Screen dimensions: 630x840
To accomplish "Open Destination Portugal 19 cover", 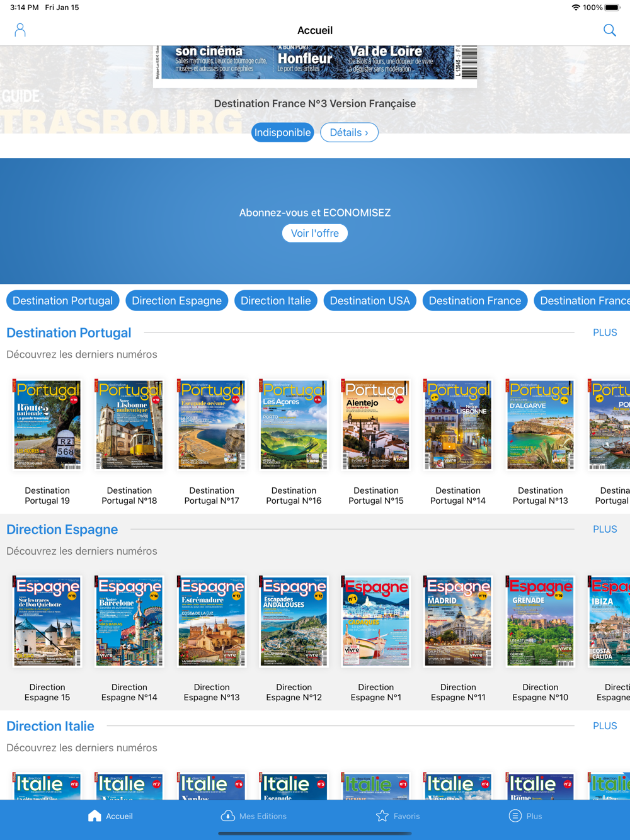I will (47, 424).
